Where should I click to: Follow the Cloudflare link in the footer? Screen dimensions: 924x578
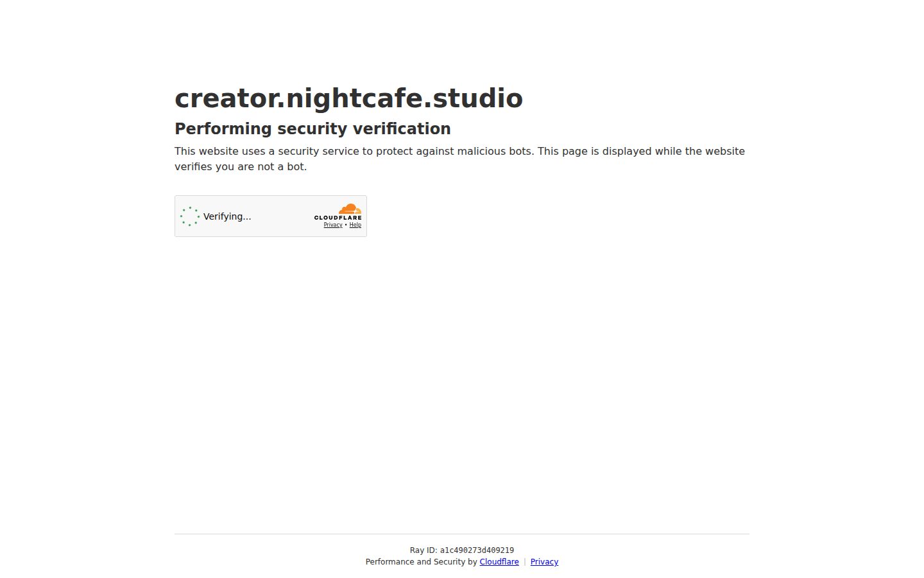click(x=499, y=562)
